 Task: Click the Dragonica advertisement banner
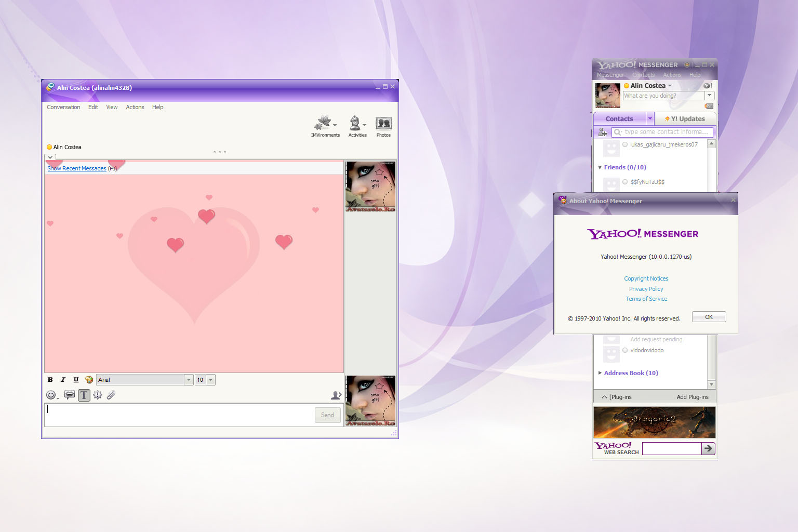[655, 422]
